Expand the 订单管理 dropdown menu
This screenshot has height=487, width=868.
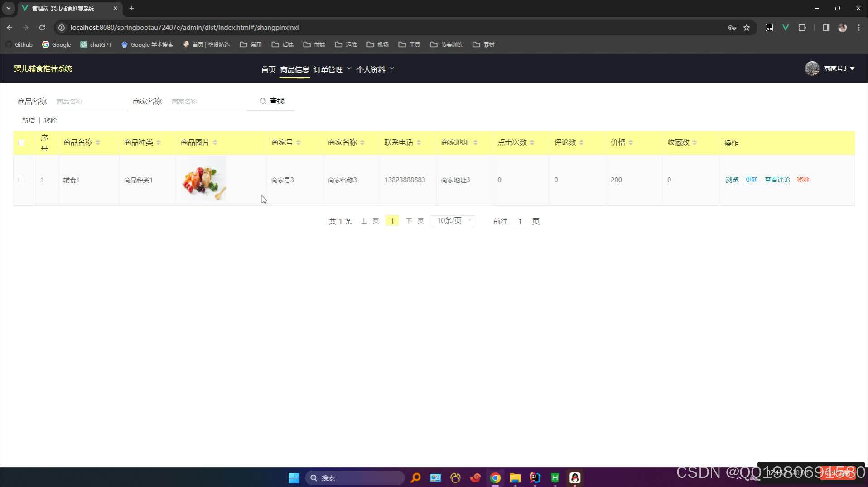(x=329, y=69)
